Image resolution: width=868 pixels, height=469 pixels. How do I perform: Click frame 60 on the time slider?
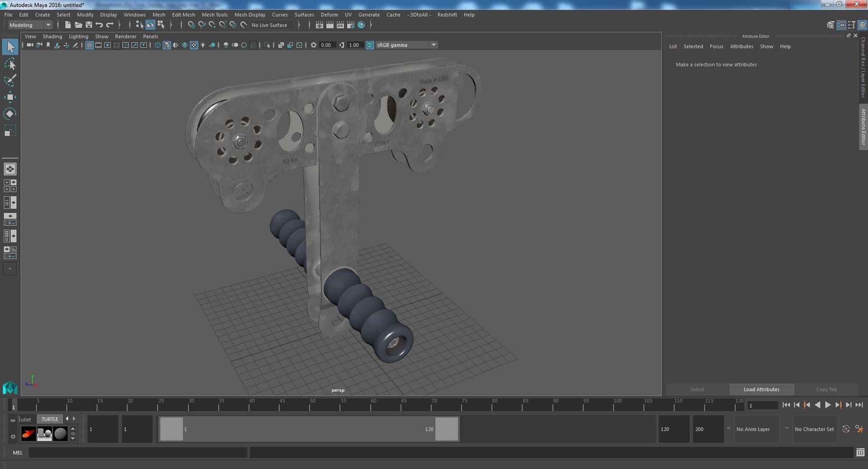(373, 405)
